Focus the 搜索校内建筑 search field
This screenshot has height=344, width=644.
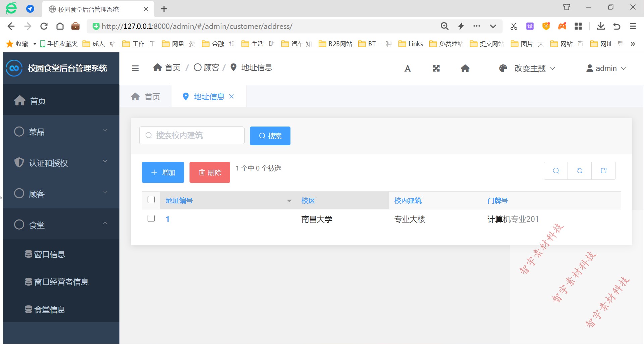(192, 136)
